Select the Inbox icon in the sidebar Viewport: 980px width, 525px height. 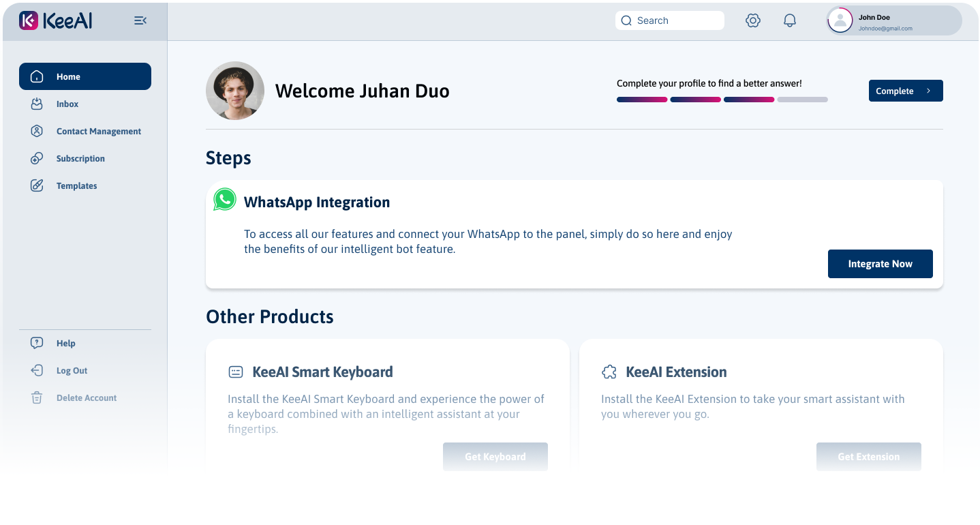[x=37, y=104]
